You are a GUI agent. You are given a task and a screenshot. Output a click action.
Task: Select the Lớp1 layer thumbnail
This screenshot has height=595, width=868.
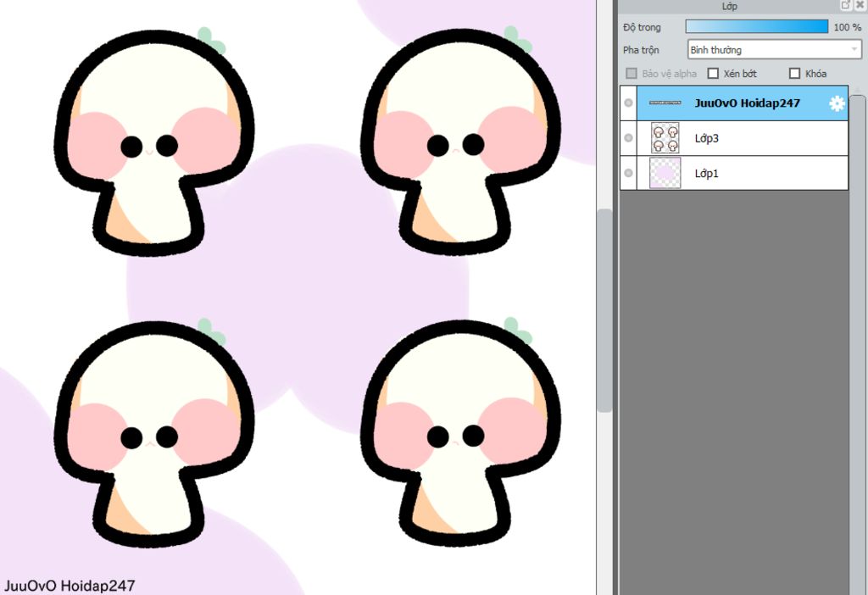tap(665, 173)
